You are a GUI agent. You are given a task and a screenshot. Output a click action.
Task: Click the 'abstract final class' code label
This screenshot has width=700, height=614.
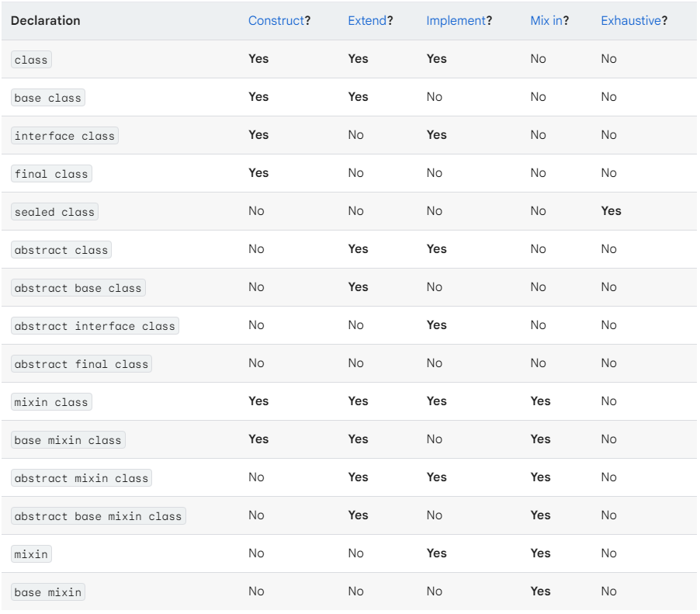81,364
